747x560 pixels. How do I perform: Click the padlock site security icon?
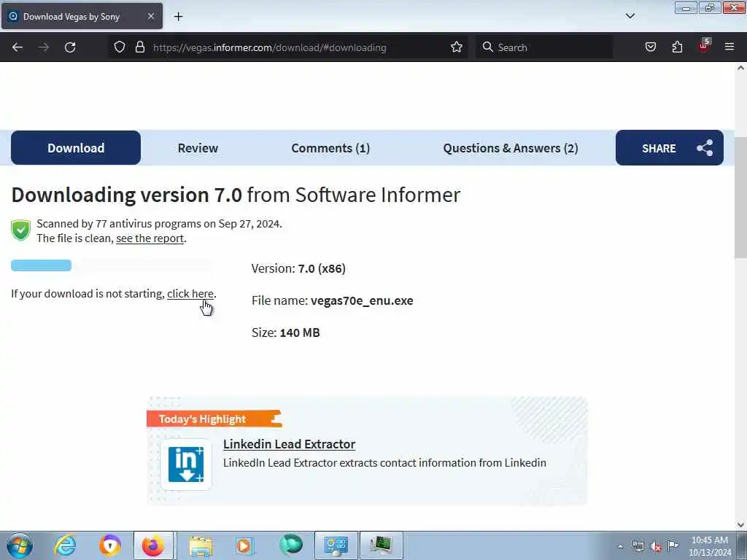[139, 47]
